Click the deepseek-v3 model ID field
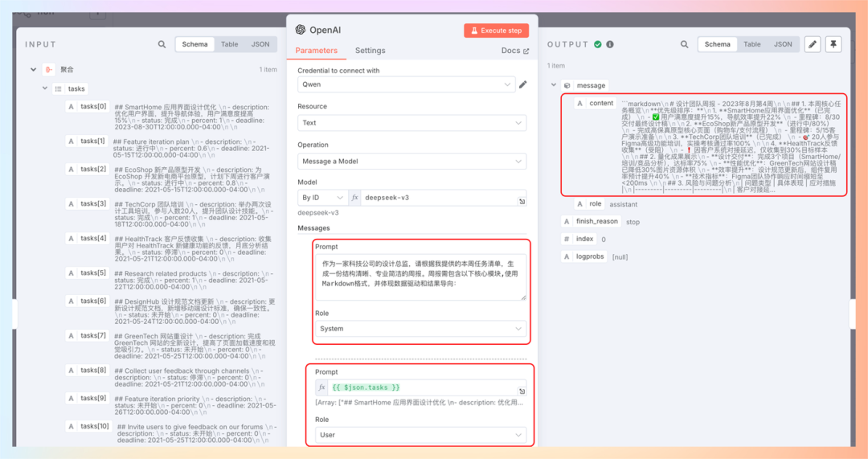 (x=444, y=198)
